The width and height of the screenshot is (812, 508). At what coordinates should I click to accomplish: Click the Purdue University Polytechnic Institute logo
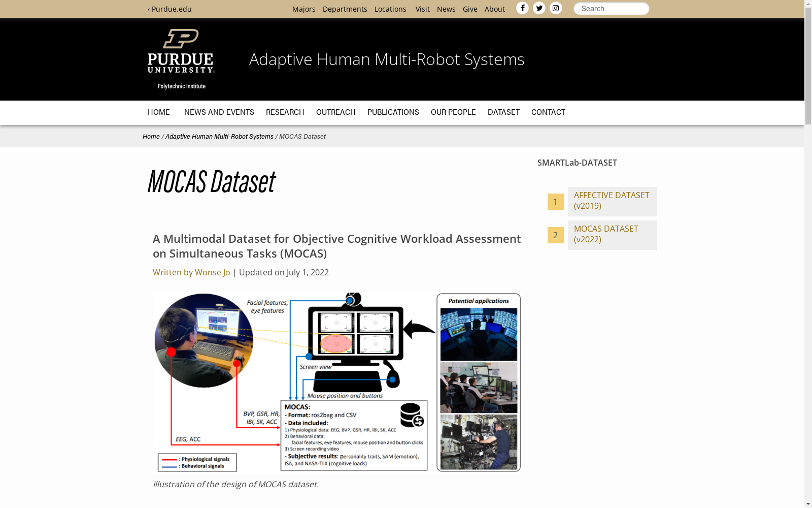[181, 59]
